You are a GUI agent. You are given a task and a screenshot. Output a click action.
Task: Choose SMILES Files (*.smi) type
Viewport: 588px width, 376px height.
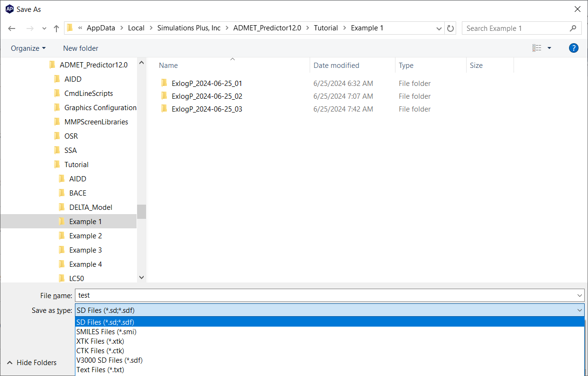click(x=330, y=332)
